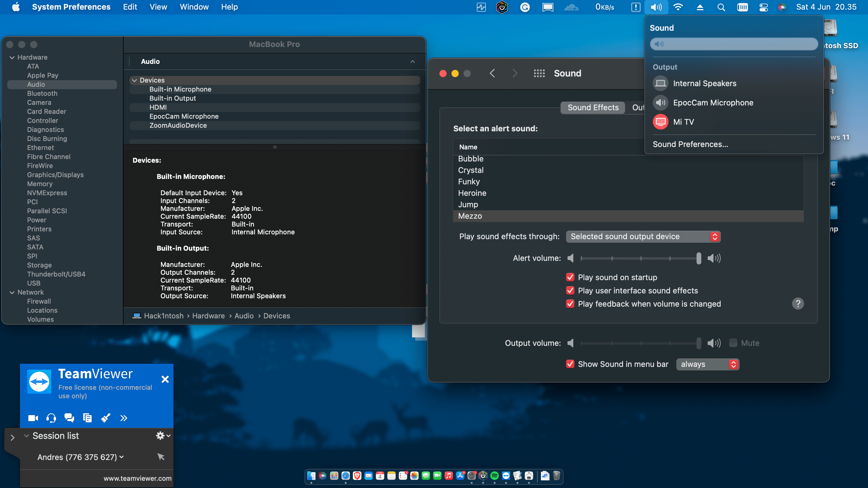Open the App Store from the Dock
Viewport: 868px width, 488px height.
[460, 476]
